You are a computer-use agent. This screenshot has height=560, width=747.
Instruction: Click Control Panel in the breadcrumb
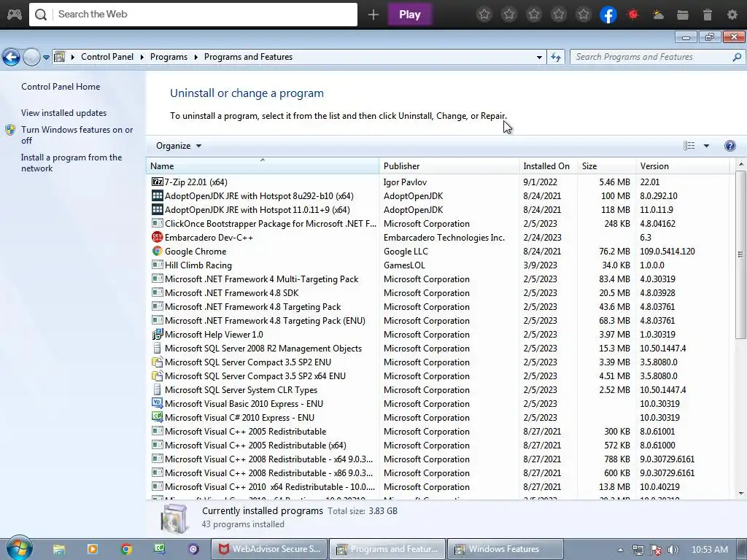pyautogui.click(x=107, y=57)
